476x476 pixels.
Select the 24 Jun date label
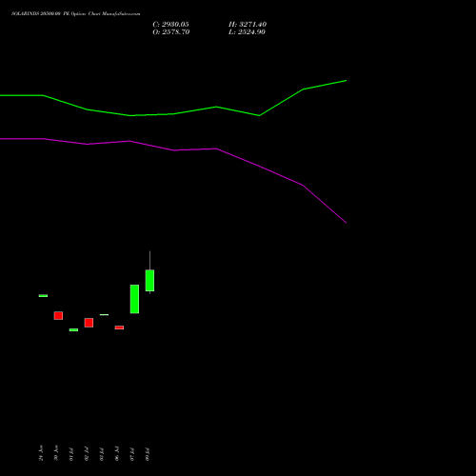[x=41, y=453]
